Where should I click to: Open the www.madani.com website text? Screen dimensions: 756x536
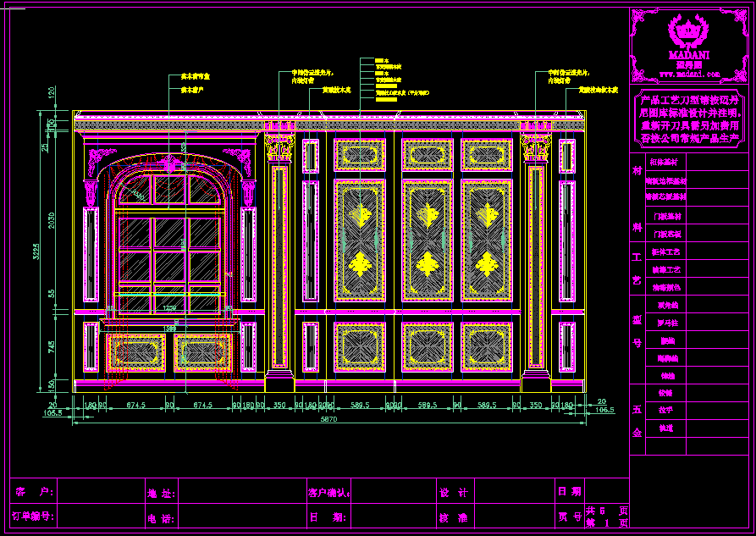(689, 75)
